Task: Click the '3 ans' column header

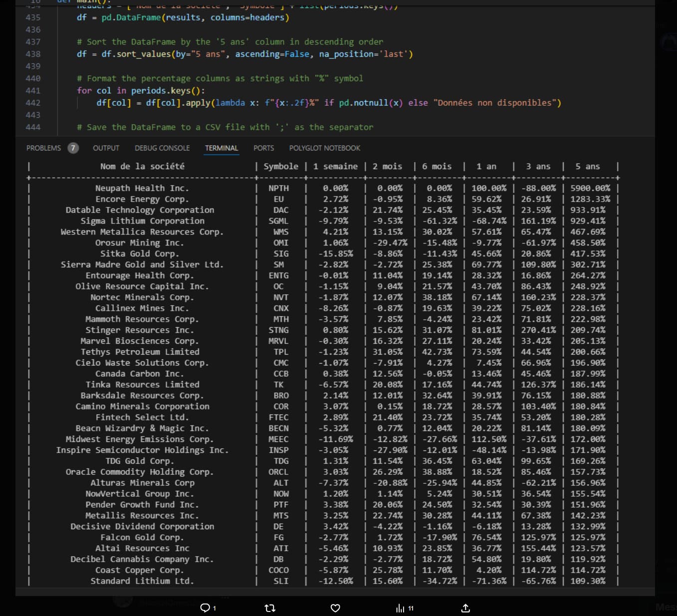Action: (x=538, y=166)
